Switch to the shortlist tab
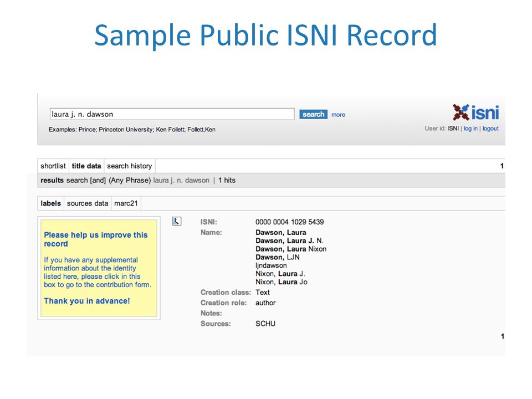This screenshot has height=399, width=532. point(53,166)
